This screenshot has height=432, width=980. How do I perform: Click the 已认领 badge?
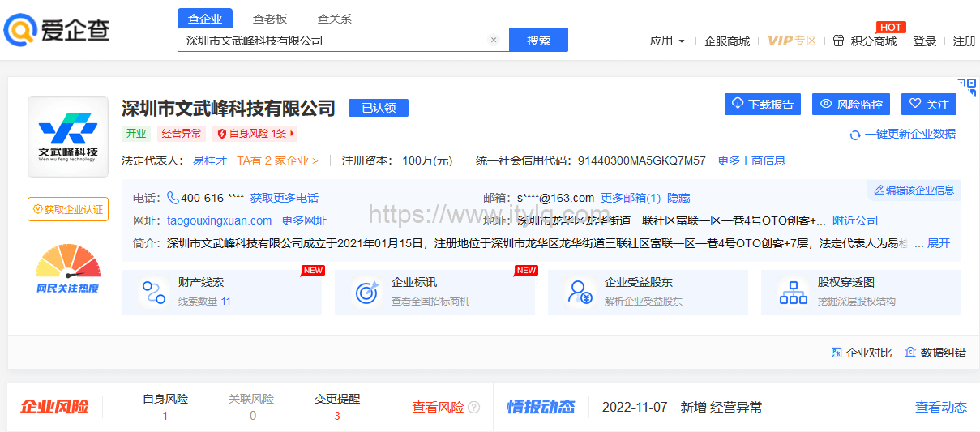[x=379, y=108]
